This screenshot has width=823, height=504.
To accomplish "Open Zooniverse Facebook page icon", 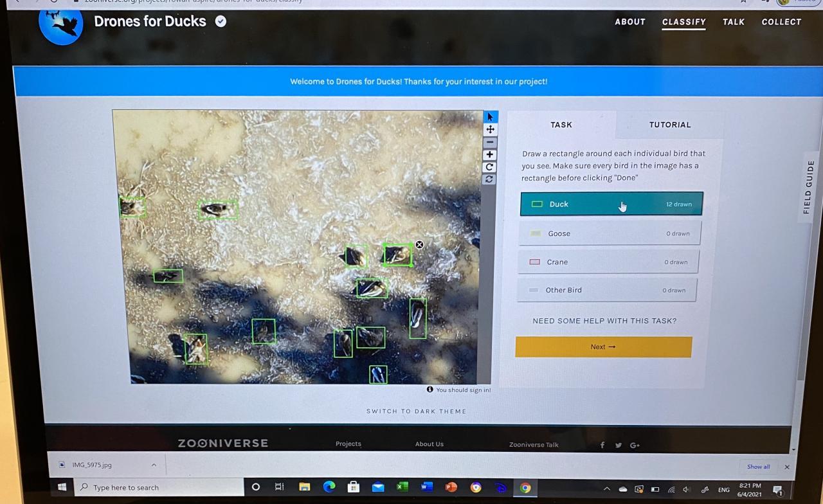I will (602, 445).
